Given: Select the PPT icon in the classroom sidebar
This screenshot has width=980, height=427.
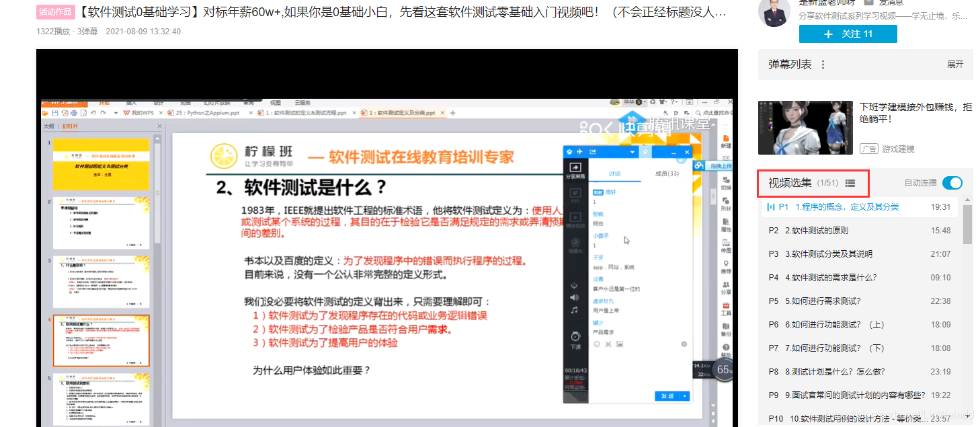Looking at the screenshot, I should 574,193.
